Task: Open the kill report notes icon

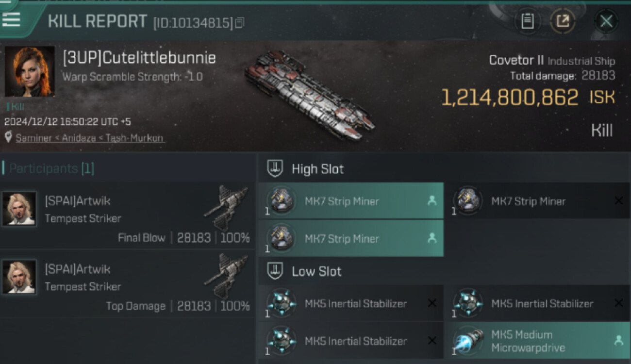Action: [527, 21]
